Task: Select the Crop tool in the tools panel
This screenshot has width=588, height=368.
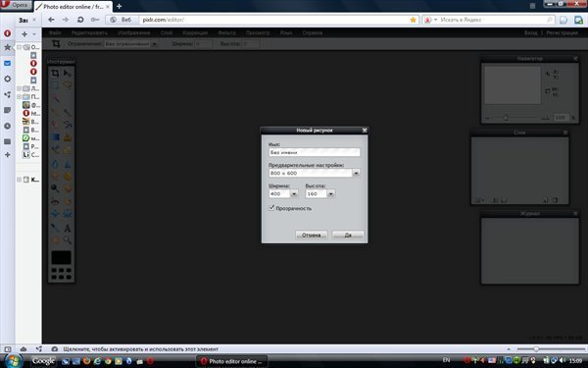Action: click(x=55, y=74)
